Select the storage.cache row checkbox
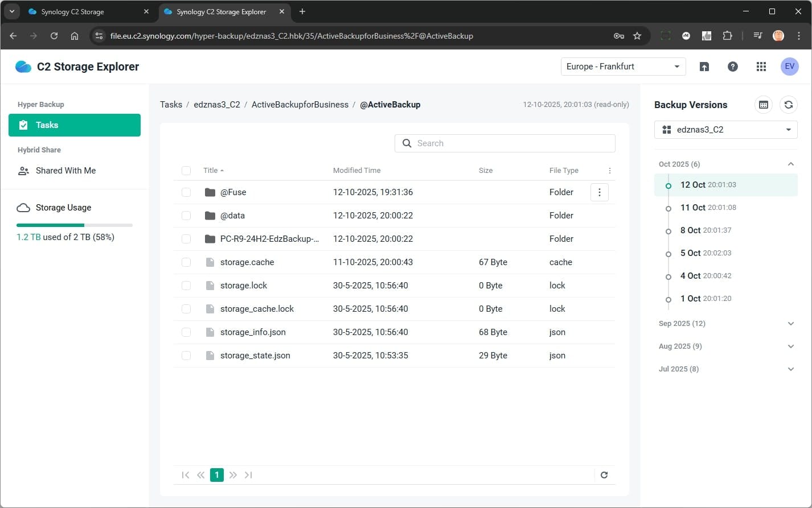This screenshot has width=812, height=508. click(x=186, y=262)
